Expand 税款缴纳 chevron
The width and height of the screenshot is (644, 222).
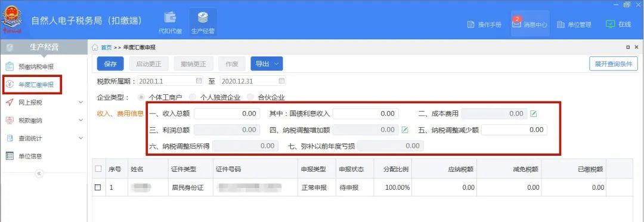coord(81,121)
